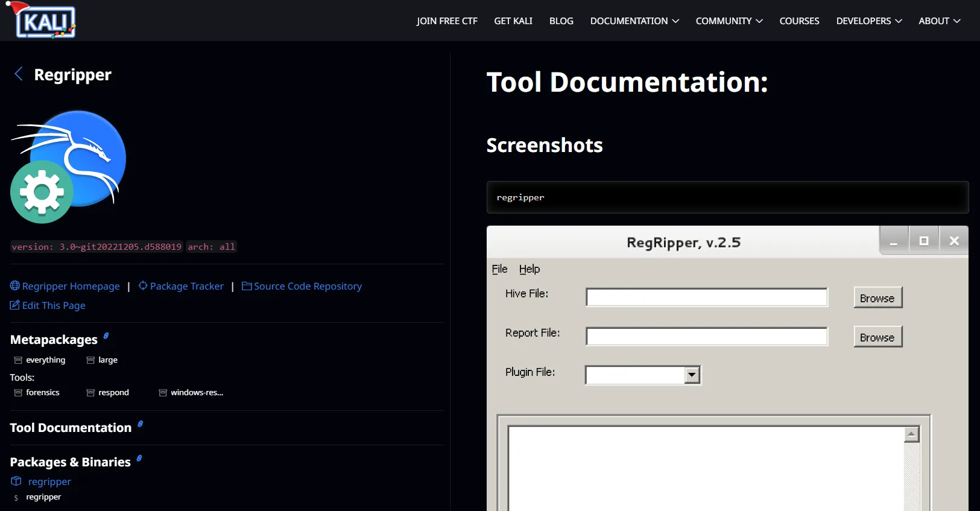Click the anchor icon next to Metapackages
980x511 pixels.
[x=106, y=336]
